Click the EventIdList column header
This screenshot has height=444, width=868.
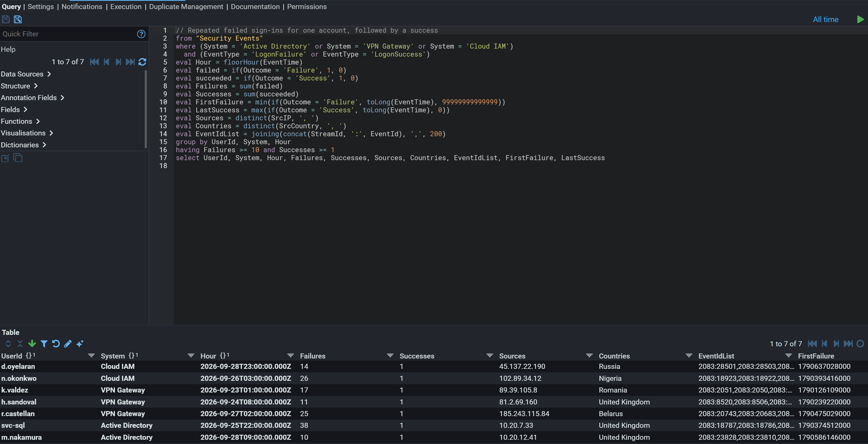[x=716, y=356]
